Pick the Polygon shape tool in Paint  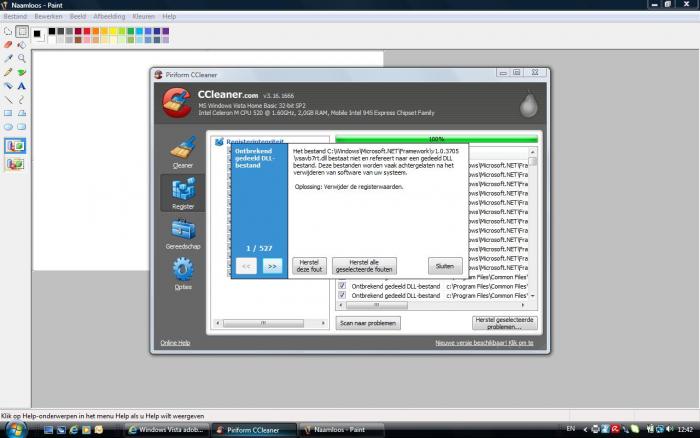[22, 113]
